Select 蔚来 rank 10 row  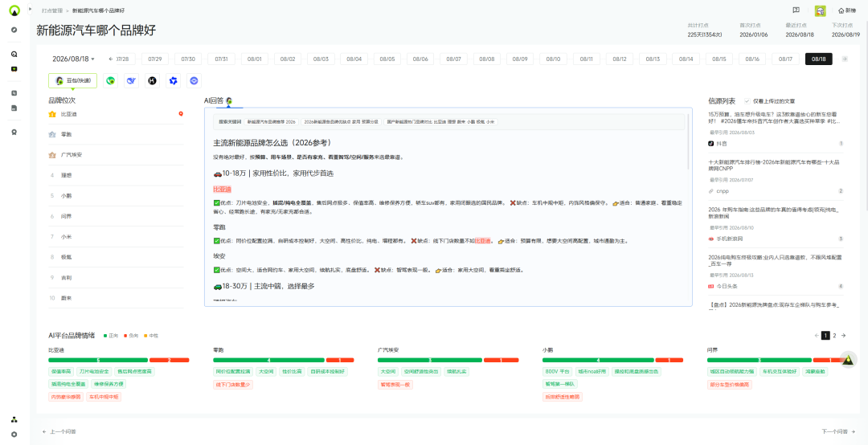pyautogui.click(x=116, y=298)
